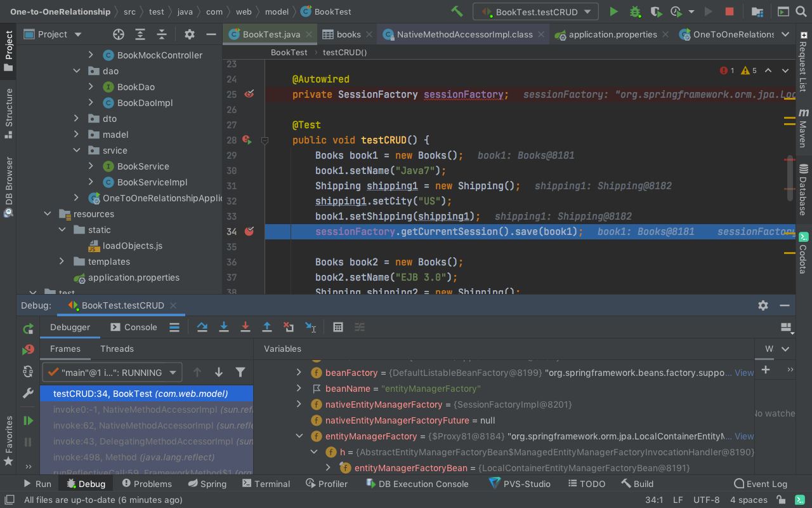
Task: Expand the nativeEntityManagerFactory variable node
Action: (x=299, y=404)
